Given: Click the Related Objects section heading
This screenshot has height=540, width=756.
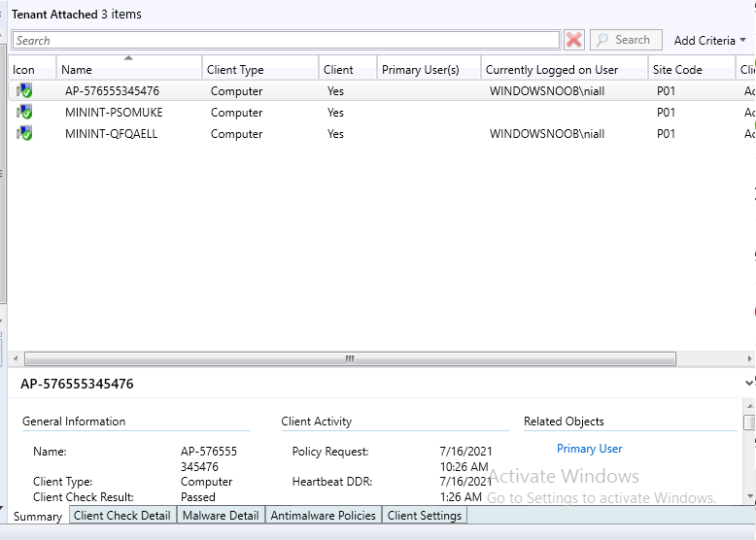Looking at the screenshot, I should click(x=564, y=421).
